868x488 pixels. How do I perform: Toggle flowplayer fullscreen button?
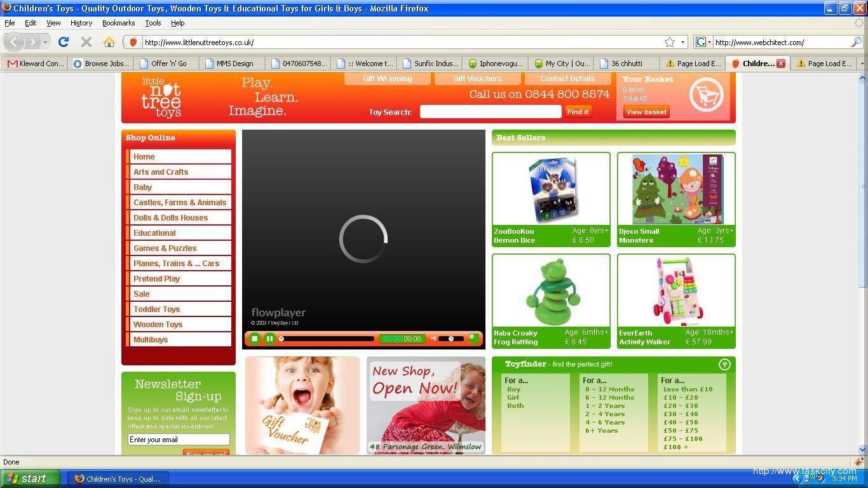tap(473, 339)
